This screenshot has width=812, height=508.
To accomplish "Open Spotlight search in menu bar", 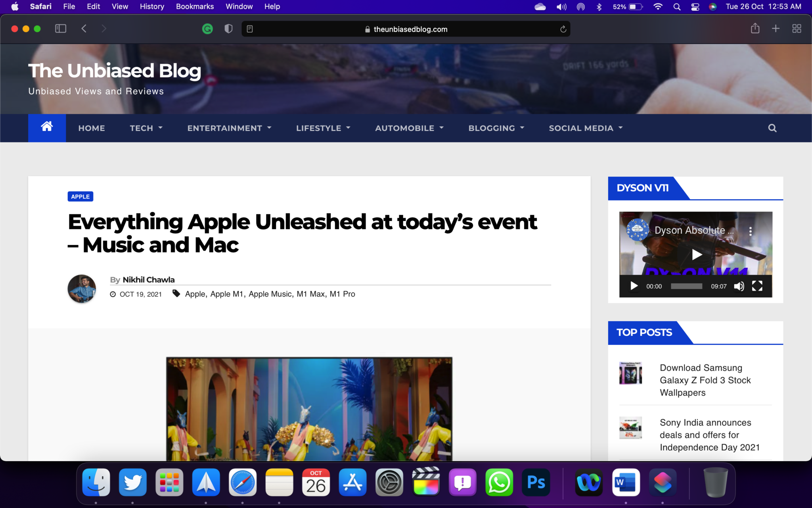I will pos(677,7).
